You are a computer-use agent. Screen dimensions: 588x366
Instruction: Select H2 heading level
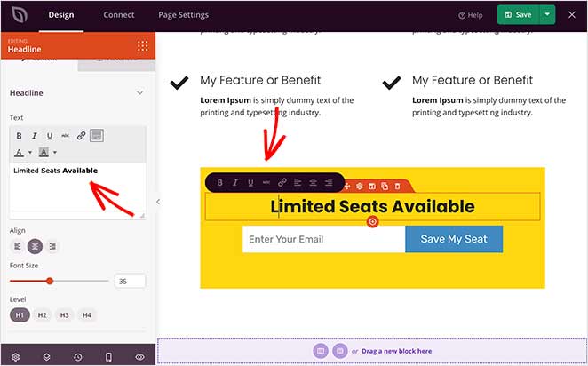[x=42, y=315]
